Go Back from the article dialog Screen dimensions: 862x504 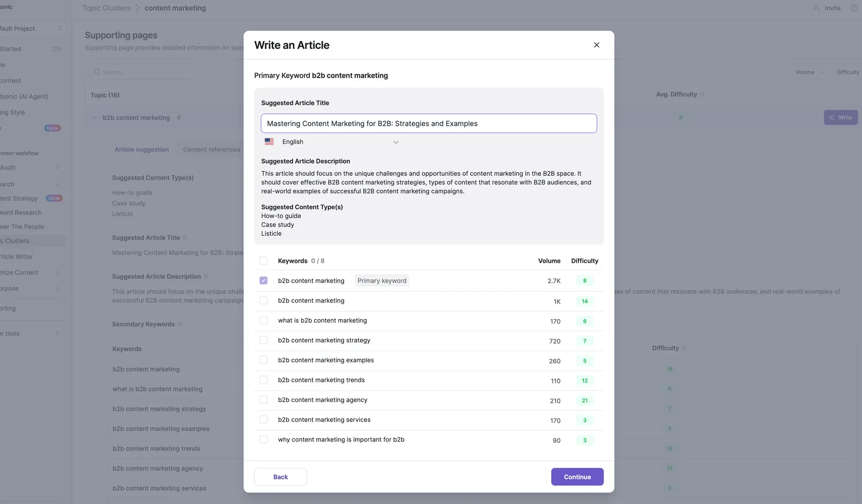pyautogui.click(x=281, y=477)
